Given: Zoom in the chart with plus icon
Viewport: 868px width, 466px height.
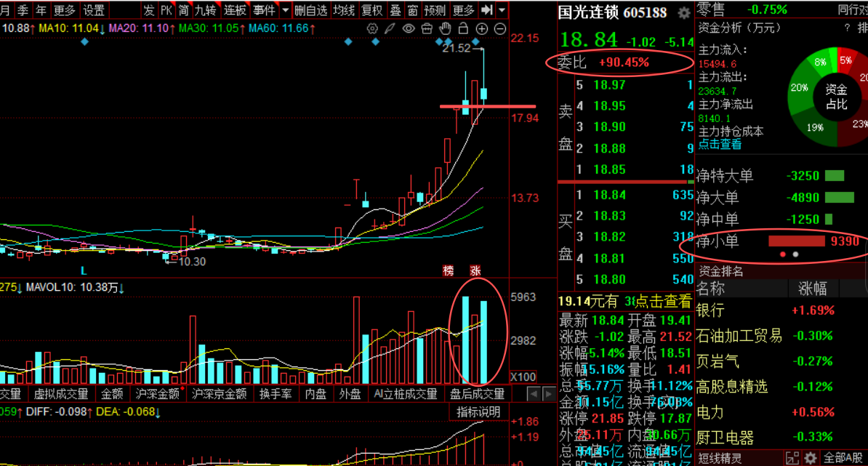Looking at the screenshot, I should tap(481, 29).
